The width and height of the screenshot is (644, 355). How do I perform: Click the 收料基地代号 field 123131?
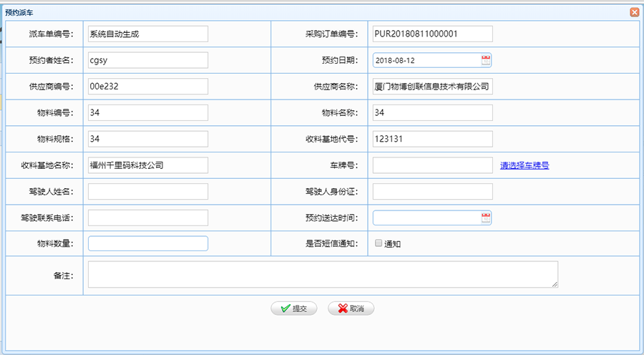[x=432, y=139]
